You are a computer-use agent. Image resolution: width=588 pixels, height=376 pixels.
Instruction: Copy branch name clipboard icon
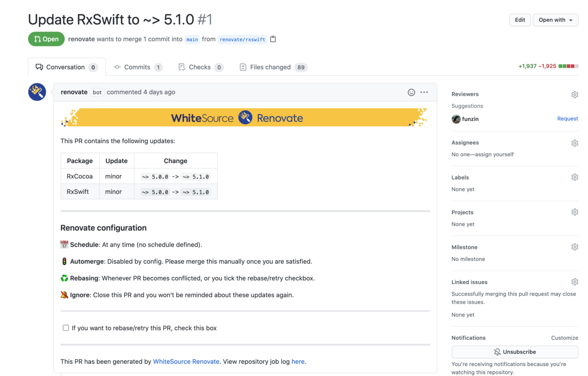273,39
